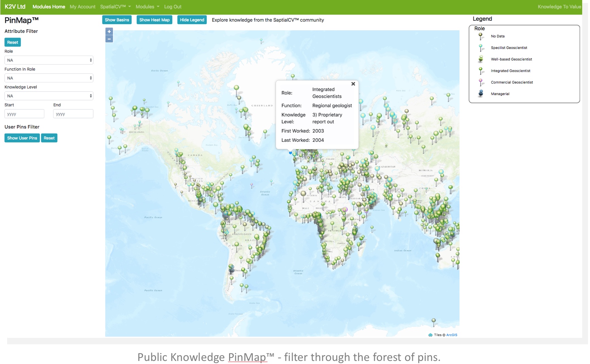
Task: Click Log Out in navigation bar
Action: coord(173,7)
